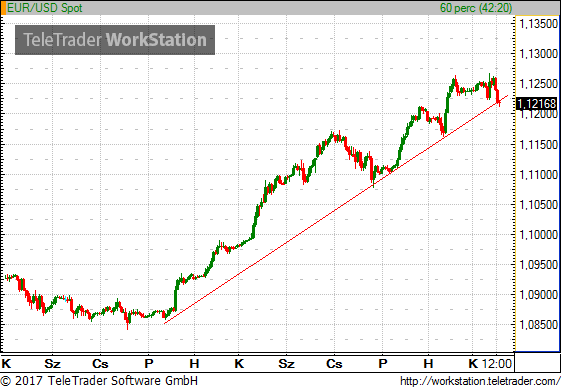Click the 1,08500 price axis label
Image resolution: width=561 pixels, height=390 pixels.
pyautogui.click(x=538, y=325)
